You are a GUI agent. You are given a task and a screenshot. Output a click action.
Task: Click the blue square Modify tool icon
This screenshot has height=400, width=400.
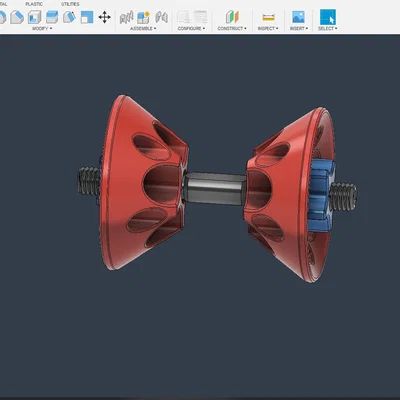[x=87, y=17]
